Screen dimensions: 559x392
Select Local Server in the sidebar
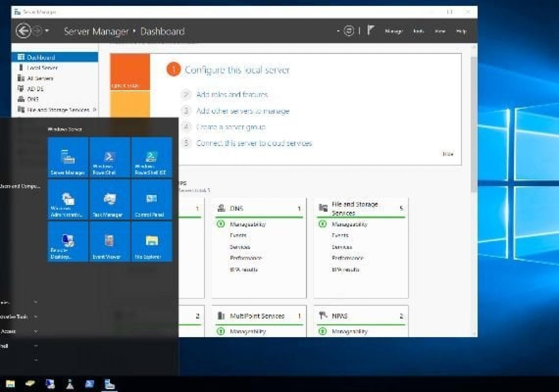[42, 68]
